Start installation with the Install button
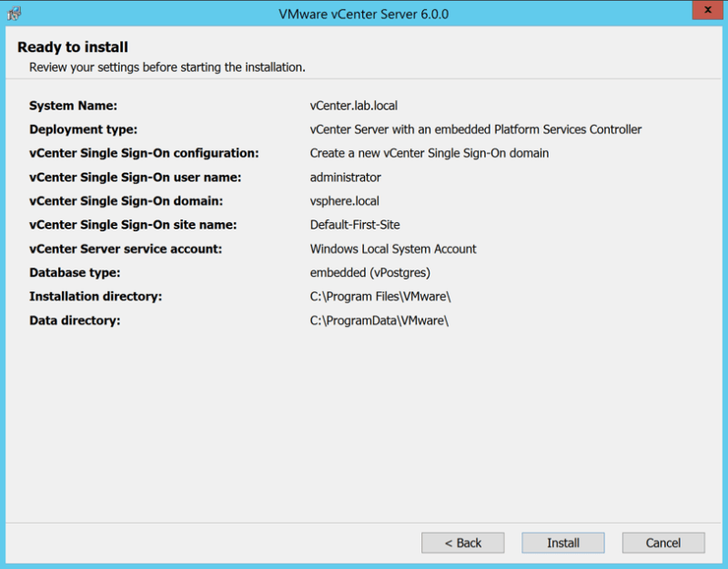 point(562,543)
